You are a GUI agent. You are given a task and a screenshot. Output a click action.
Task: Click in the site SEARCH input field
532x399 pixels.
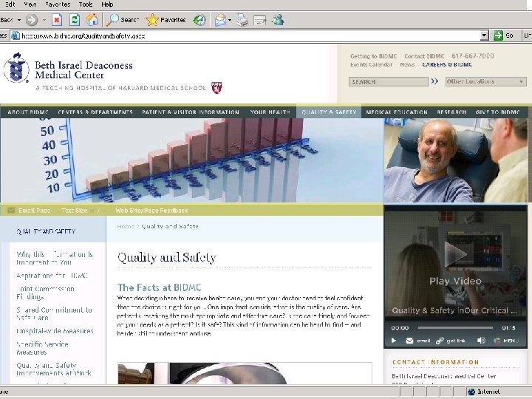pyautogui.click(x=389, y=82)
